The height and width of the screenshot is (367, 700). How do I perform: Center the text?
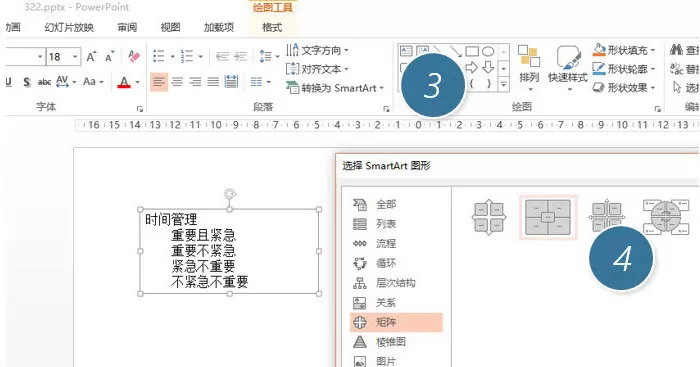pos(177,82)
